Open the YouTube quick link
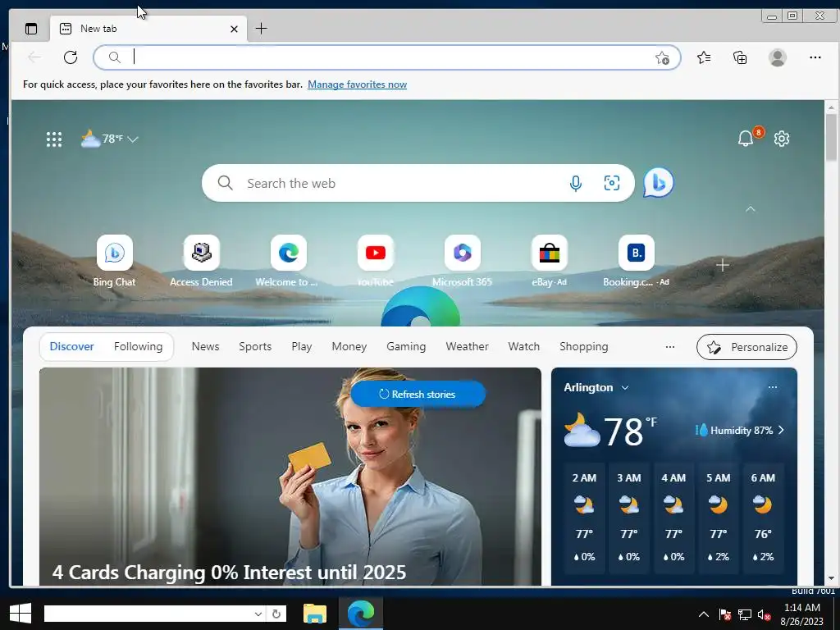Viewport: 840px width, 630px height. pos(376,261)
